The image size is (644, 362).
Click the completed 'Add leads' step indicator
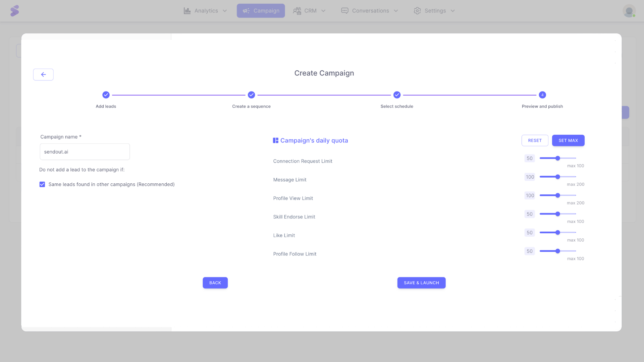point(106,95)
